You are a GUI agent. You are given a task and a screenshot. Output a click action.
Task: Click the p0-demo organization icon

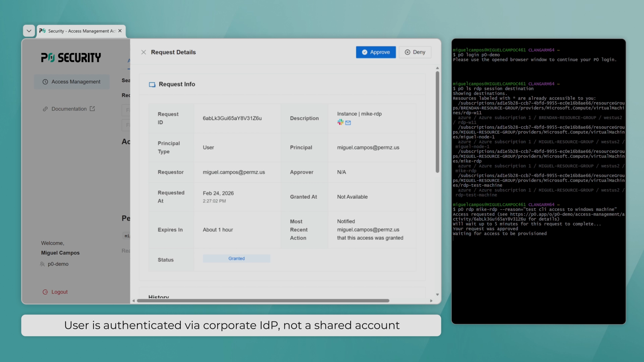coord(42,264)
